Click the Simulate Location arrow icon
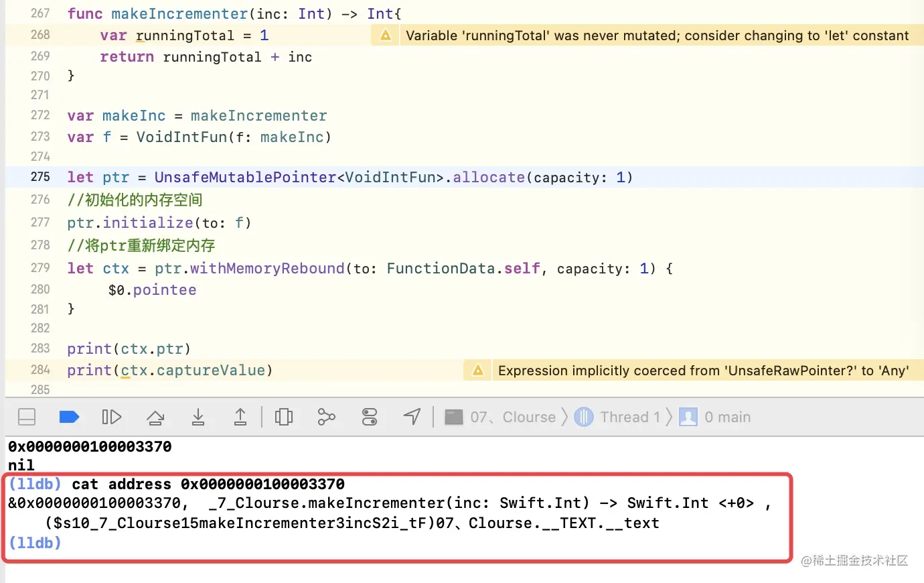 [412, 417]
